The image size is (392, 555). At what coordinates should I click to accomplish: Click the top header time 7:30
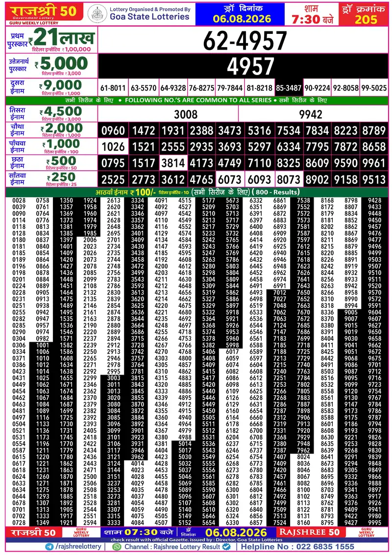point(306,19)
